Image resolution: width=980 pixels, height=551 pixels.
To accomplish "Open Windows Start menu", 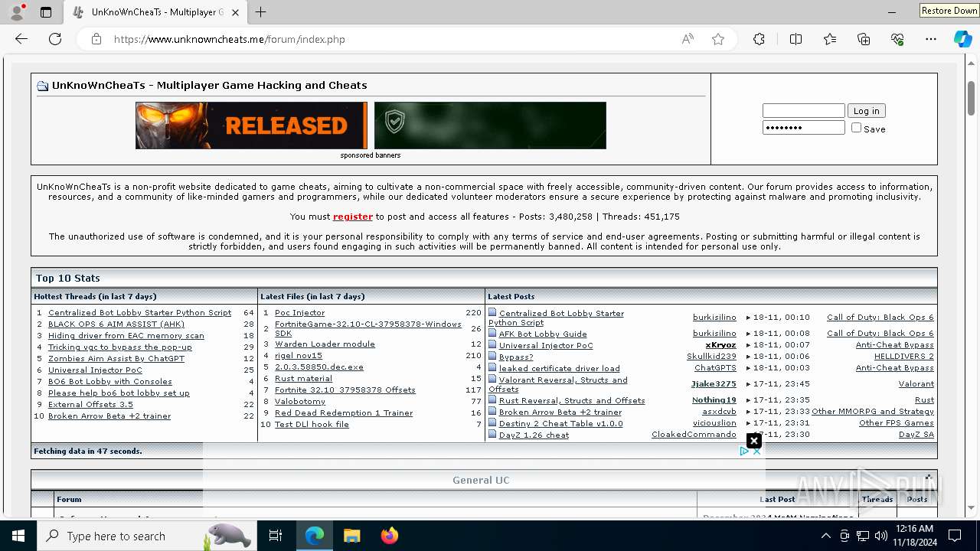I will coord(18,536).
